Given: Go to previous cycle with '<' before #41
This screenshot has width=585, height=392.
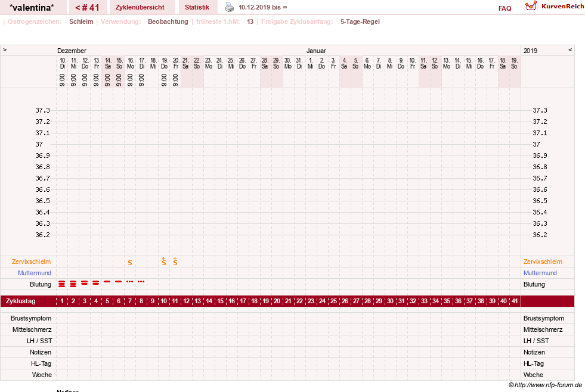Looking at the screenshot, I should click(78, 8).
